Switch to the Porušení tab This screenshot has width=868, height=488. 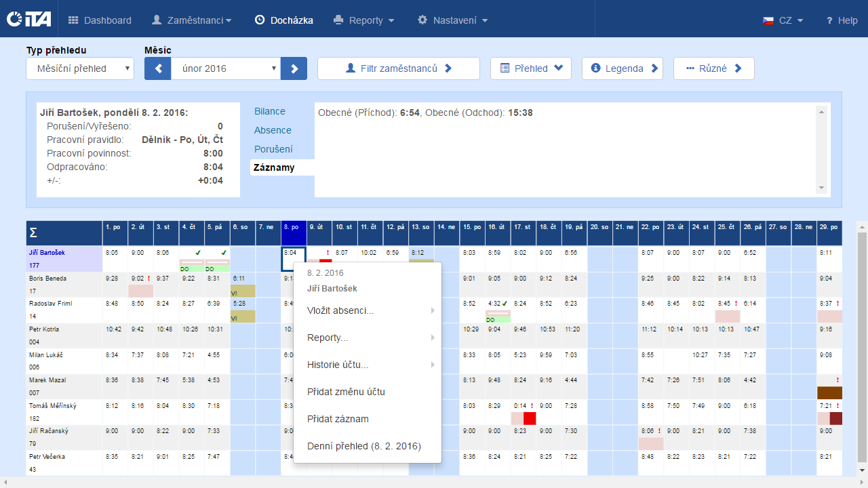(273, 148)
